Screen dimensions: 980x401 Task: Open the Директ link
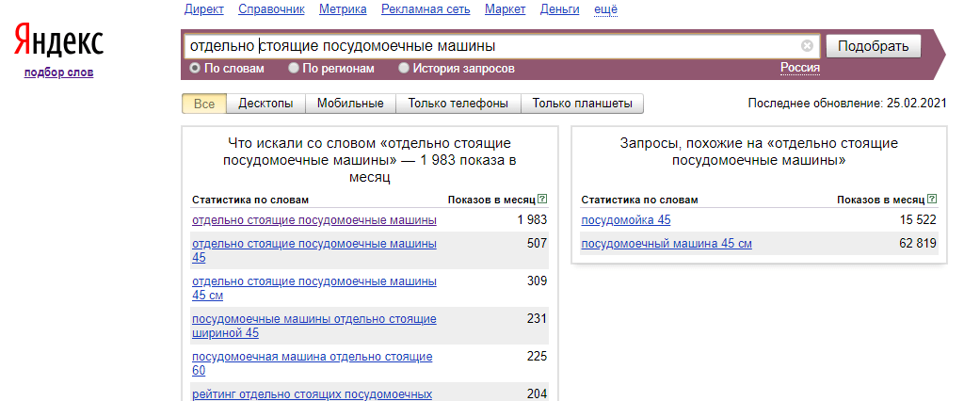click(204, 9)
